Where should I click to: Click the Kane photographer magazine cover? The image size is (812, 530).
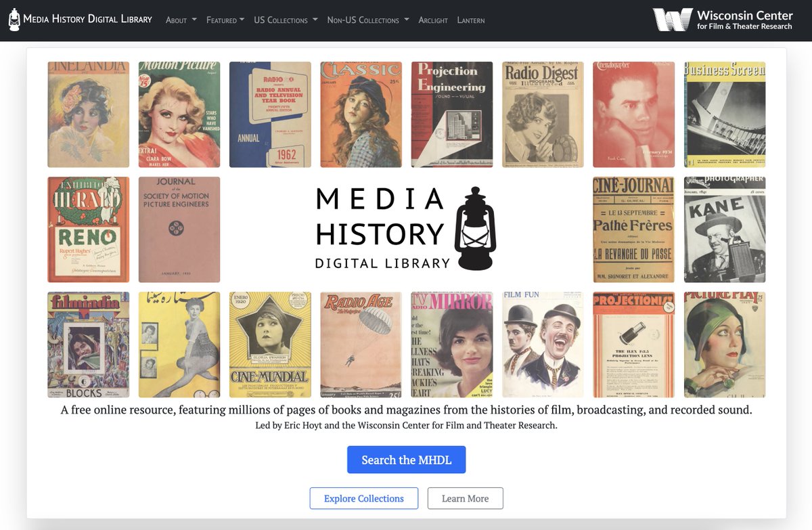[x=724, y=229]
